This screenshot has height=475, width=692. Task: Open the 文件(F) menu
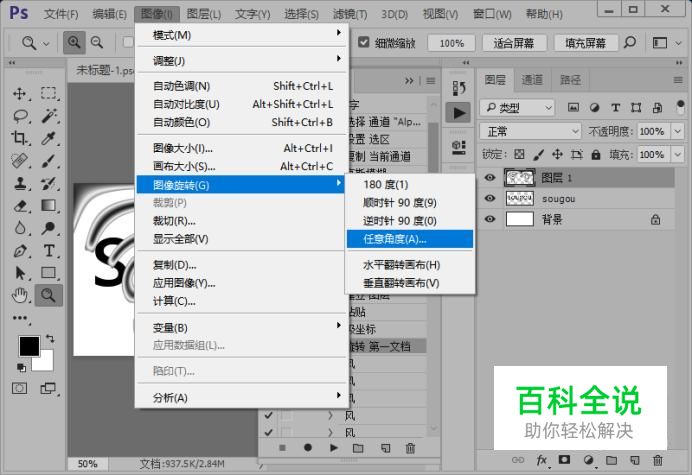61,14
